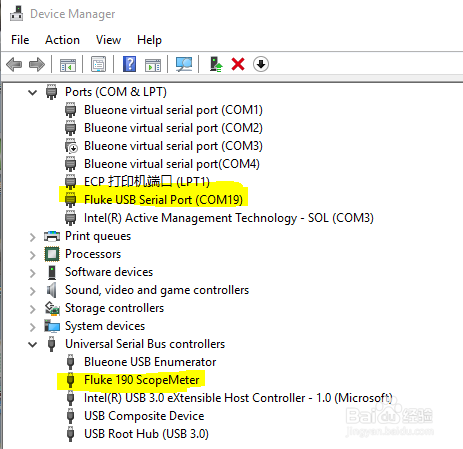Select Blueone USB Enumerator entry
The image size is (463, 449).
pos(150,362)
